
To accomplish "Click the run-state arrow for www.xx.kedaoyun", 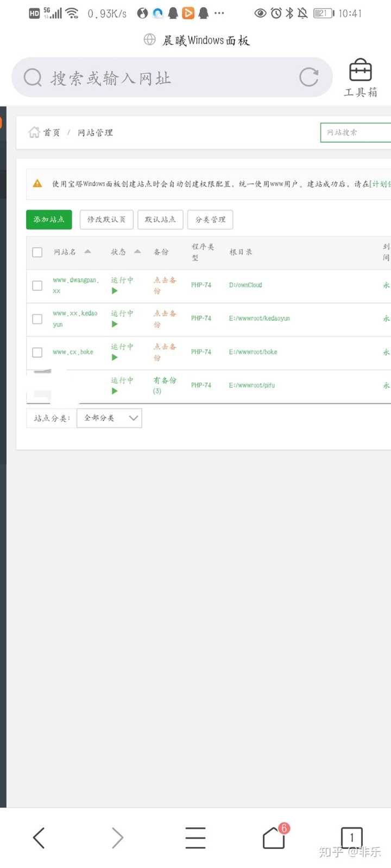I will click(x=115, y=324).
